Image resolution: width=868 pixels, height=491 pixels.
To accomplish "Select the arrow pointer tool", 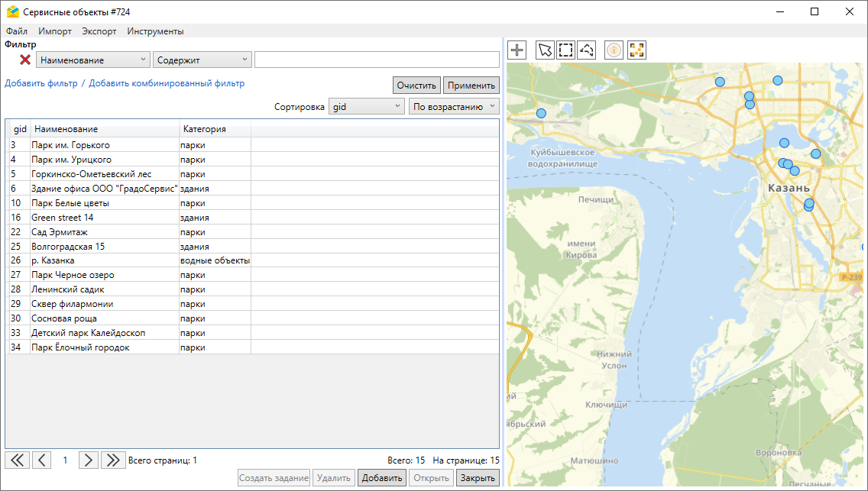I will tap(545, 50).
